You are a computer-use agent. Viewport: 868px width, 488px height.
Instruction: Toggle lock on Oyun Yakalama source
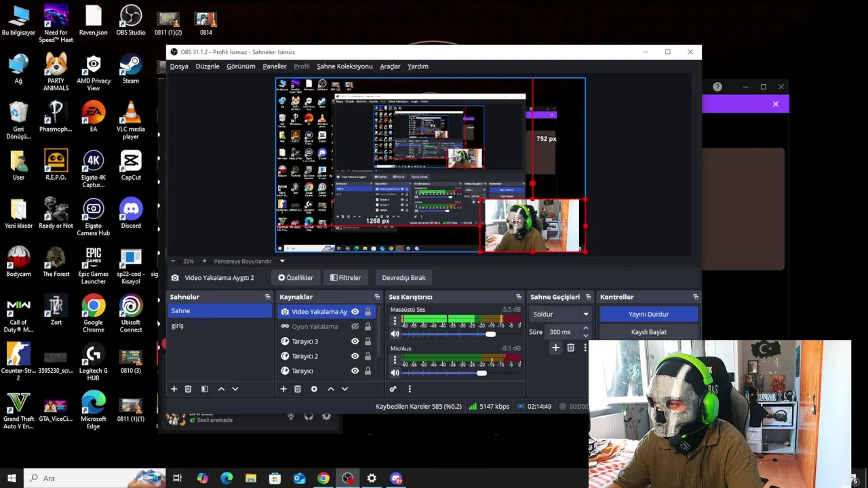tap(368, 327)
